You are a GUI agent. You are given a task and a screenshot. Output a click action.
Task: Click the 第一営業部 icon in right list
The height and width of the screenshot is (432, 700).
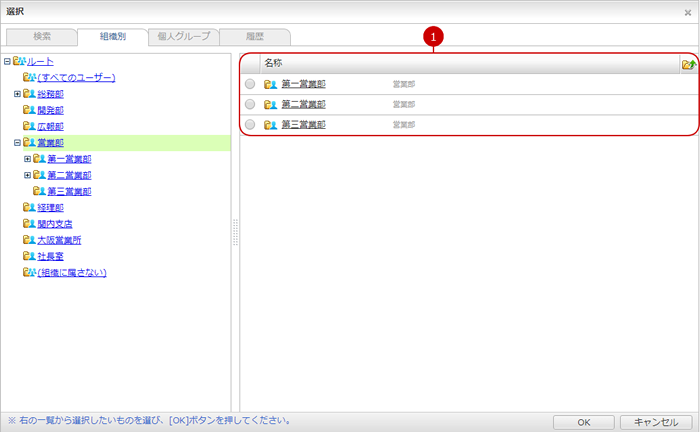(x=270, y=85)
